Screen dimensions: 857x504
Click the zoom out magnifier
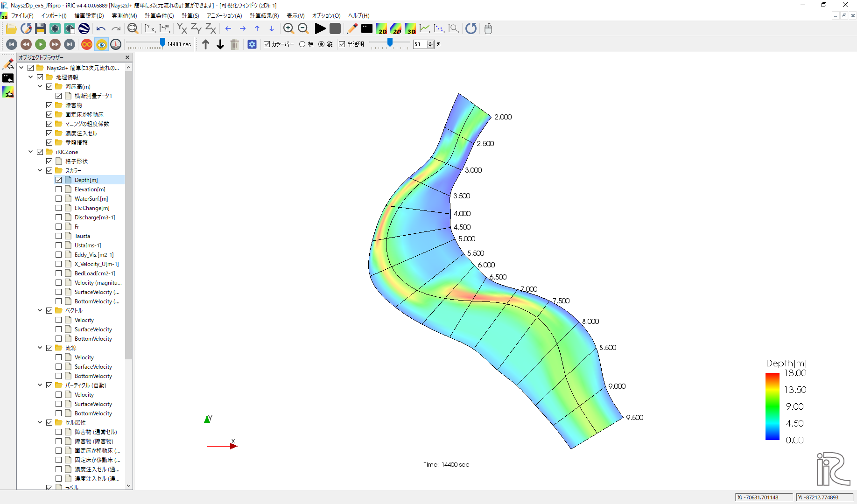303,28
